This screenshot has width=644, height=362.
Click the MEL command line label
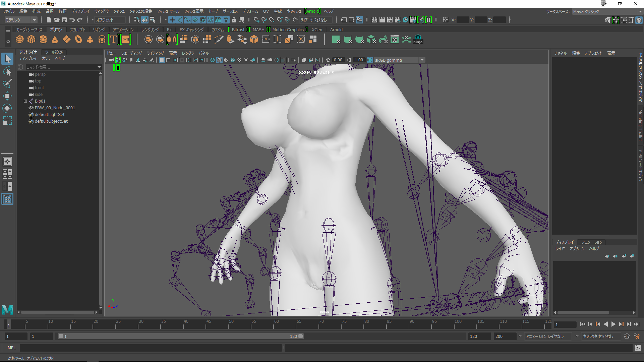[x=12, y=348]
